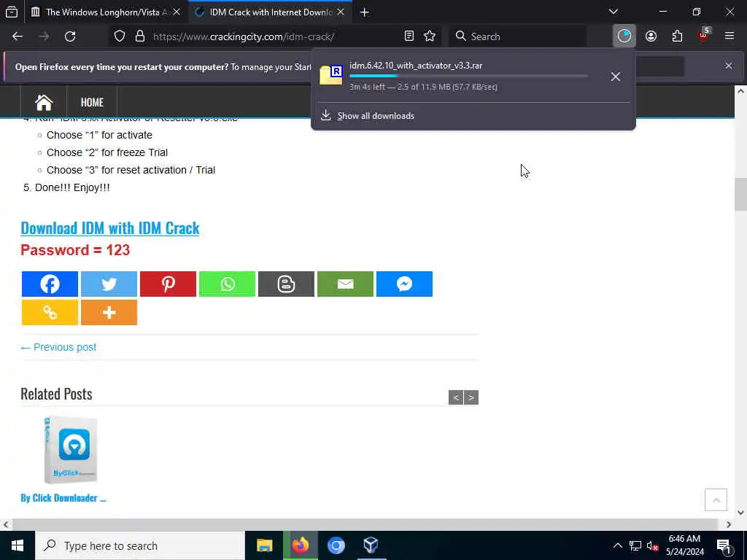Go to the Previous post link
This screenshot has height=560, width=747.
click(x=58, y=347)
